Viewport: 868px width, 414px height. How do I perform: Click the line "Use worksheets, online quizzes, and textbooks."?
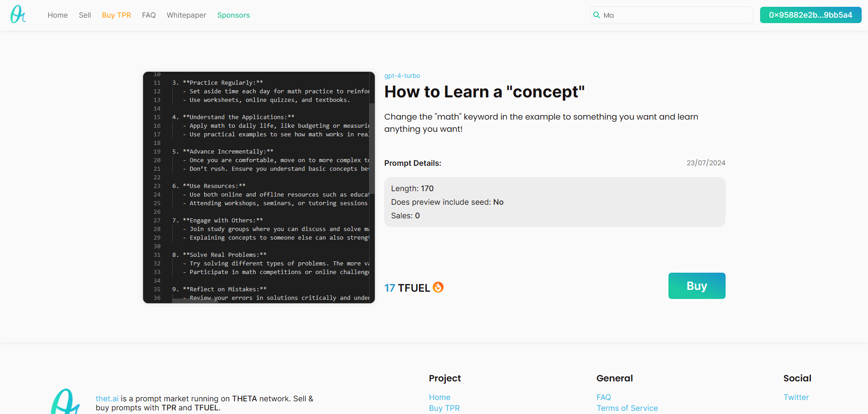pyautogui.click(x=267, y=100)
